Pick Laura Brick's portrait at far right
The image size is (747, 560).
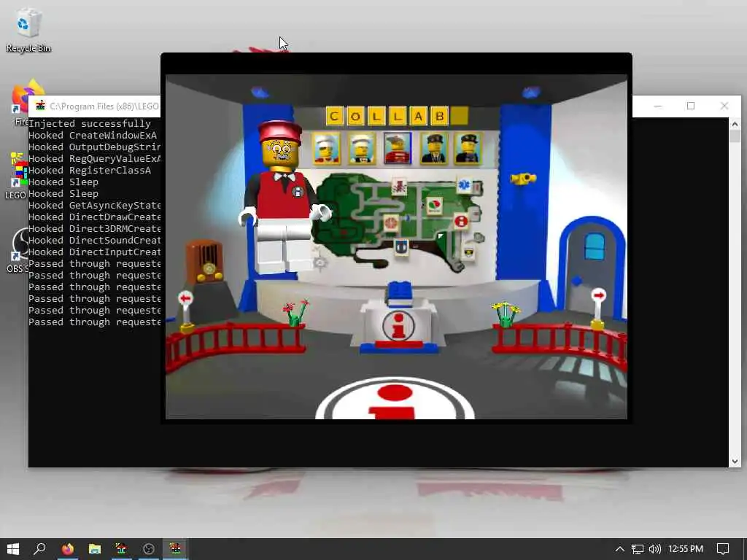[x=468, y=149]
